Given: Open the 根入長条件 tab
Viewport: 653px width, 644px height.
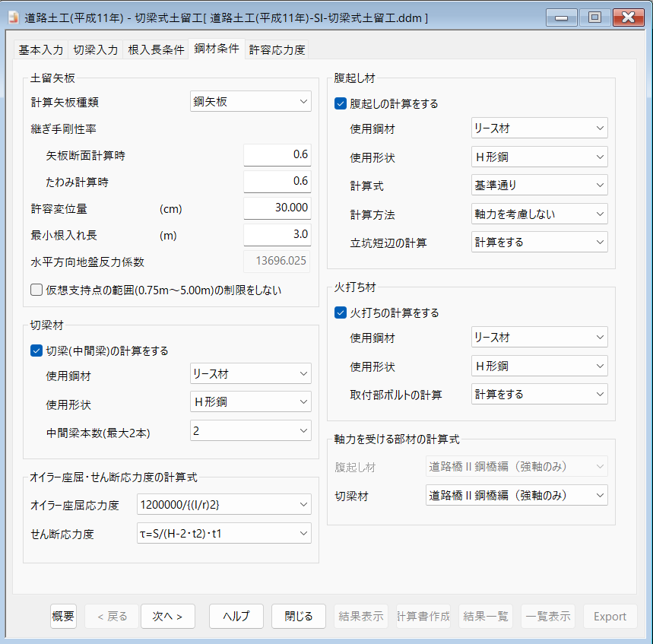Looking at the screenshot, I should [156, 50].
